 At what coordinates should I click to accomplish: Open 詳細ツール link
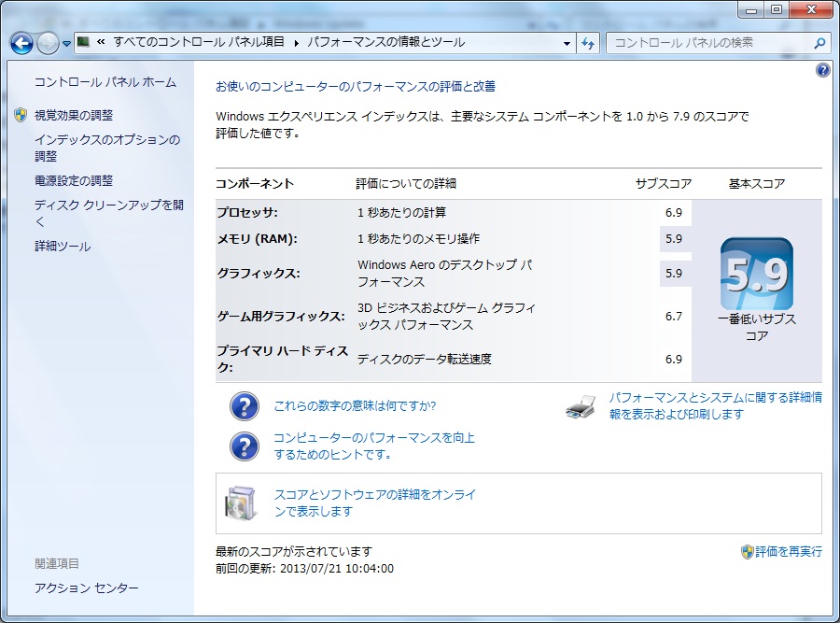63,246
